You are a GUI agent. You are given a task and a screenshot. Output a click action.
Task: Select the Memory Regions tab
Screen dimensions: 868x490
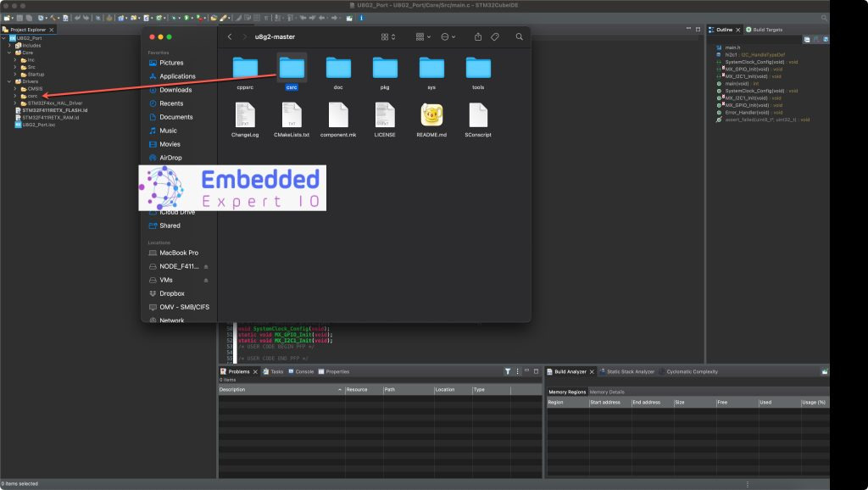point(567,392)
